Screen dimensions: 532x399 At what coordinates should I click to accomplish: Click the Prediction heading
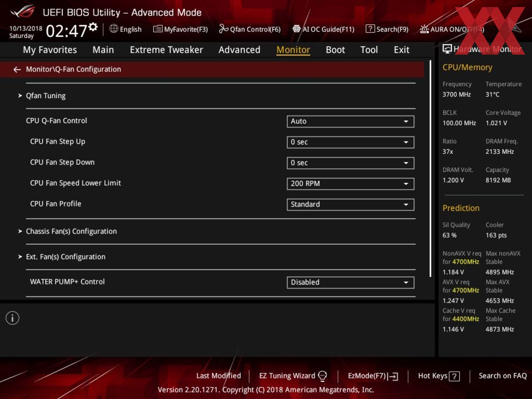461,208
